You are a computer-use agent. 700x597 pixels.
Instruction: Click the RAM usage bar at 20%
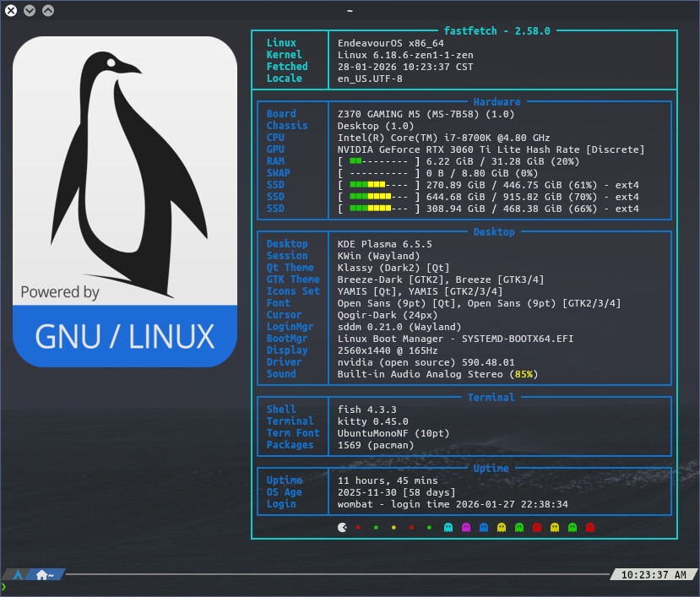pyautogui.click(x=378, y=161)
